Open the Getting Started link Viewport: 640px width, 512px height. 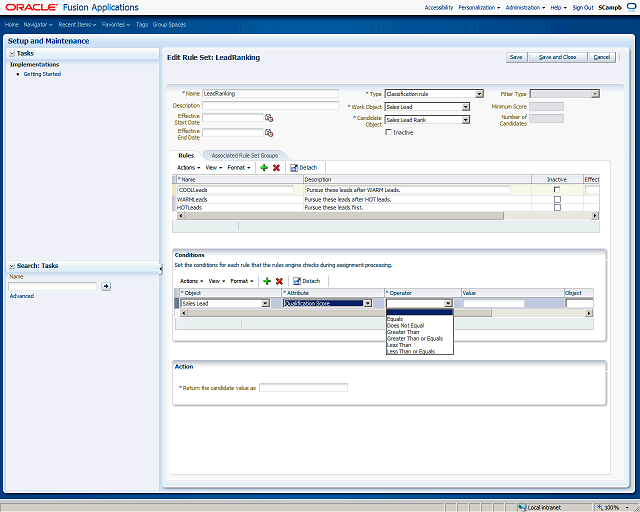pyautogui.click(x=42, y=74)
